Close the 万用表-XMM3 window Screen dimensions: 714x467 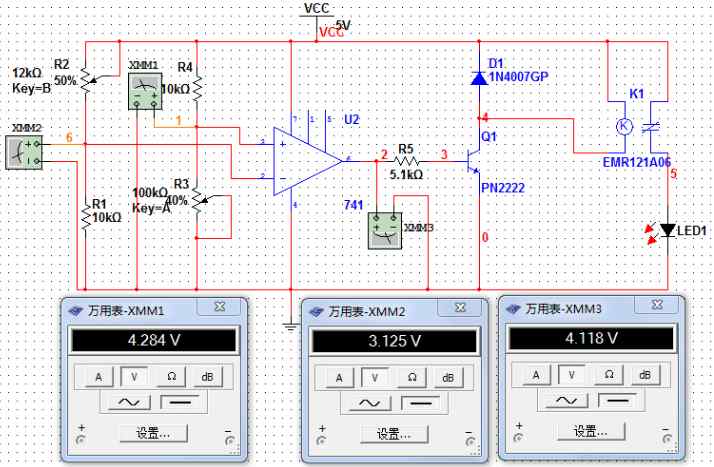[657, 305]
